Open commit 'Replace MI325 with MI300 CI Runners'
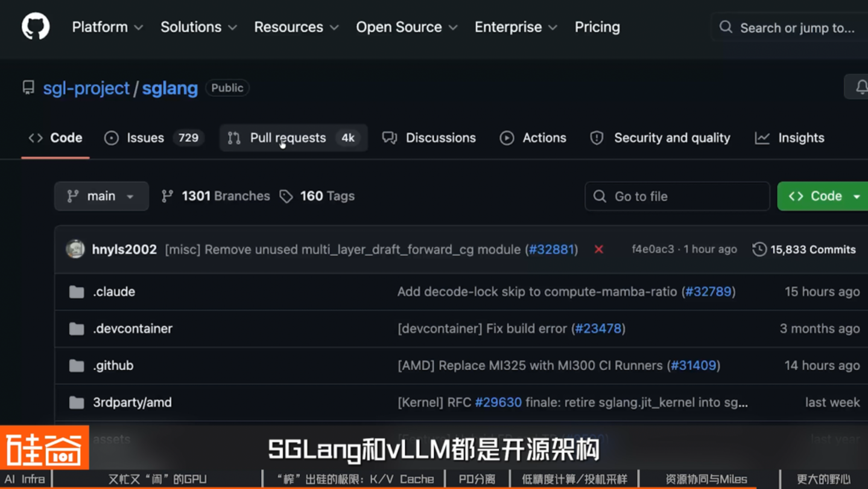868x489 pixels. (531, 365)
